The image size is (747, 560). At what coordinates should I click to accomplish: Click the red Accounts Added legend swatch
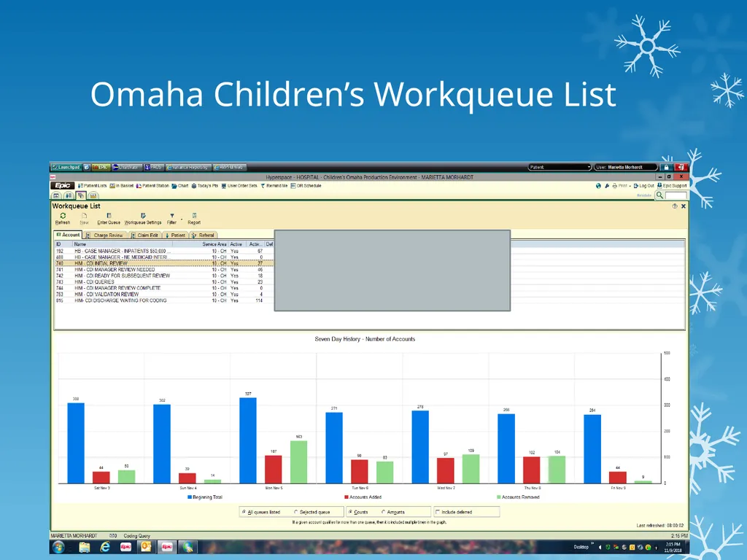click(x=347, y=497)
